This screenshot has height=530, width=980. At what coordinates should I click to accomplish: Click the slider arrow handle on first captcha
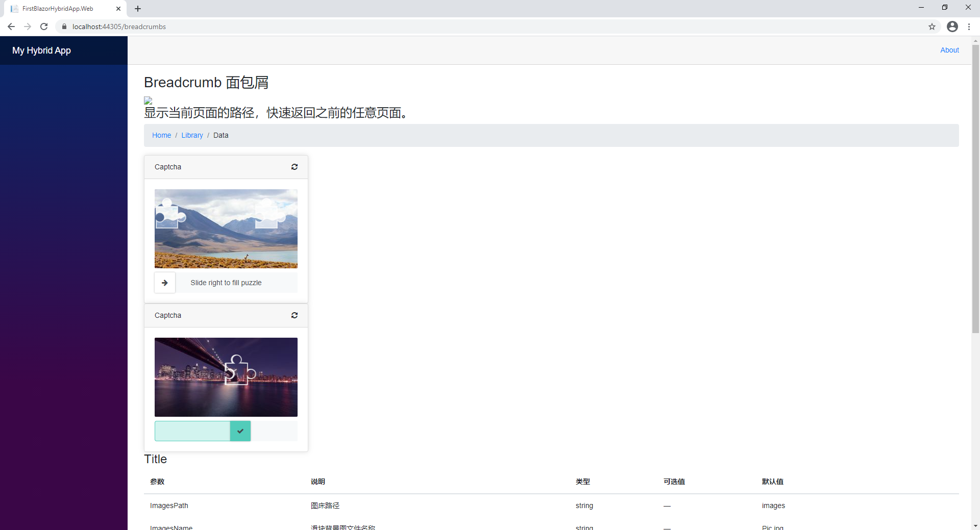[x=165, y=283]
